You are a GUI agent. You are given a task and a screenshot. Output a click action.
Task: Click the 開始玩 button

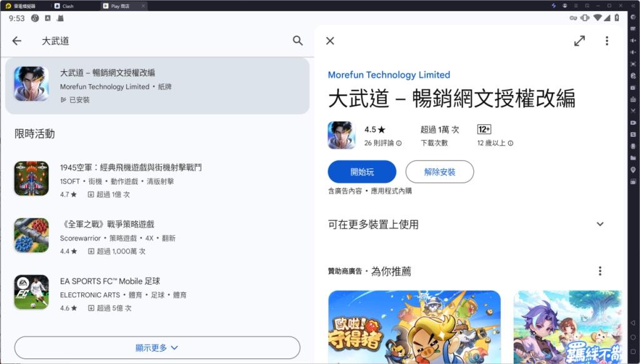point(362,172)
